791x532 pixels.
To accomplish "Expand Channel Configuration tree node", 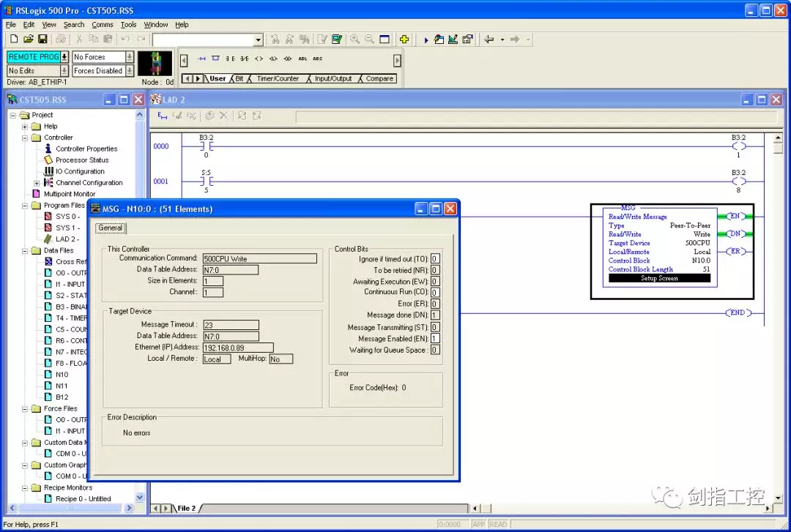I will [x=37, y=183].
